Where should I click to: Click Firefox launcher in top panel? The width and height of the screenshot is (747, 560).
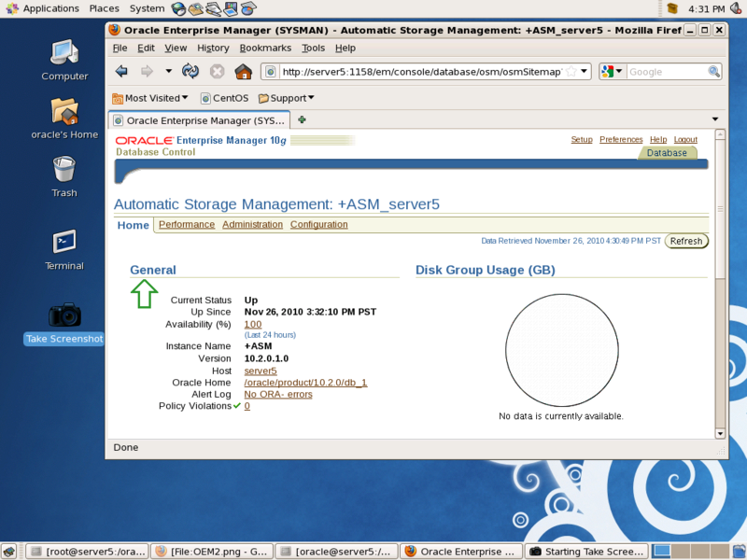(178, 8)
